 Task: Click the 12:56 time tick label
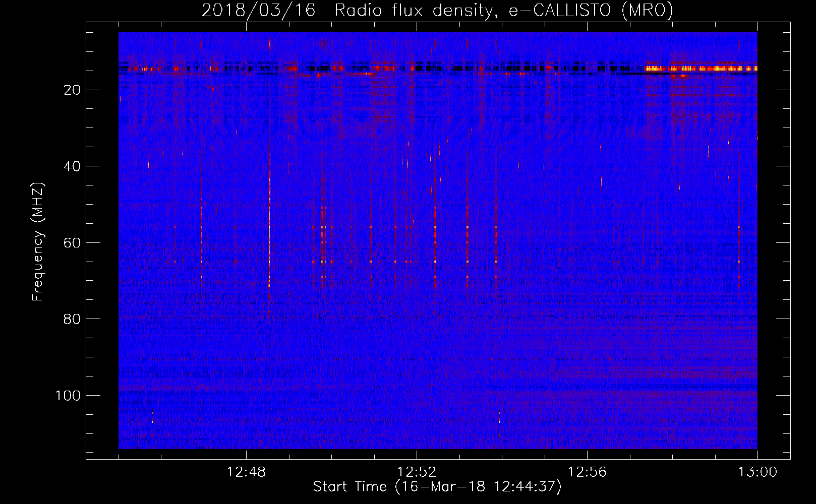[587, 472]
